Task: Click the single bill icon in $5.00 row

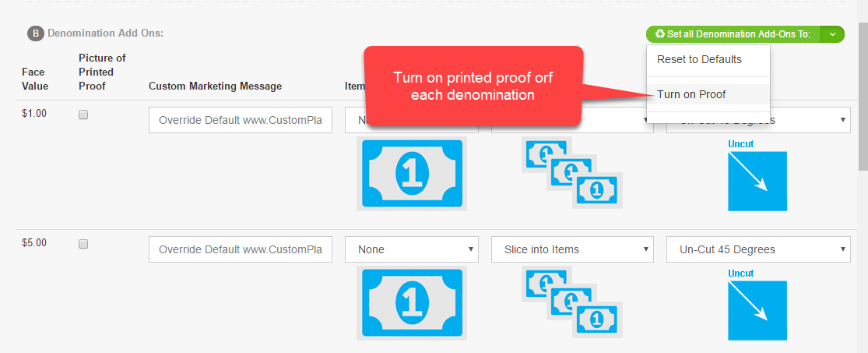Action: [x=411, y=302]
